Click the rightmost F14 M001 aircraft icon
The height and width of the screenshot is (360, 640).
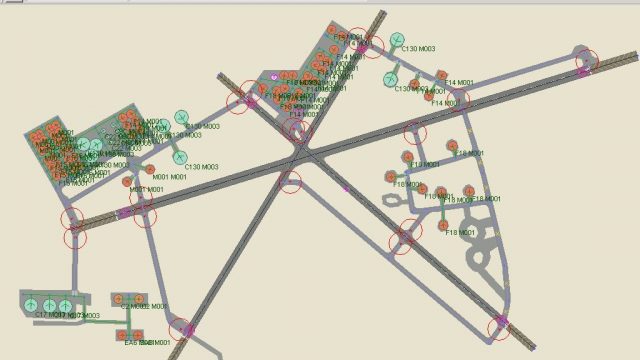441,75
